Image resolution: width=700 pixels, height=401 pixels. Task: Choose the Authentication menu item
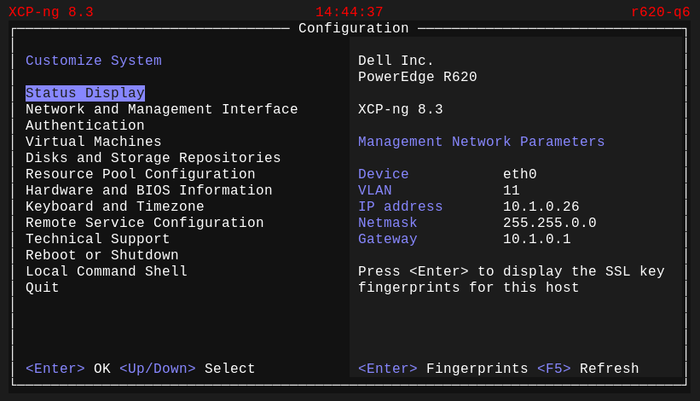85,126
